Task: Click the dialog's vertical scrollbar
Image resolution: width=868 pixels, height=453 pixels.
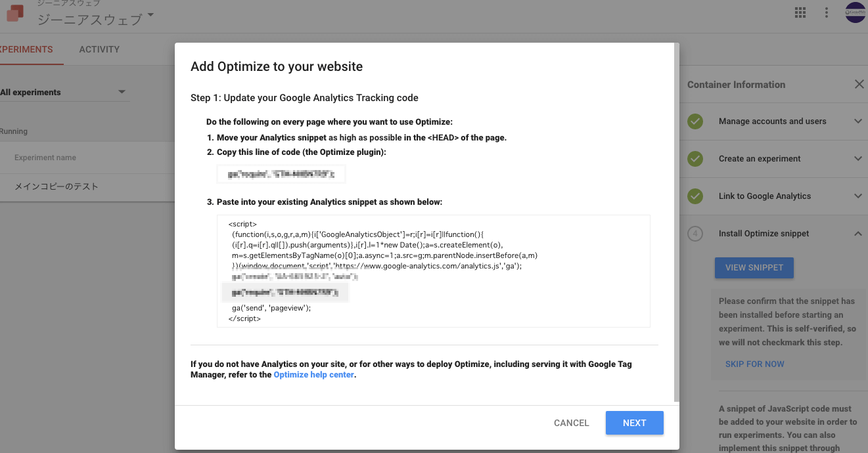Action: tap(677, 223)
